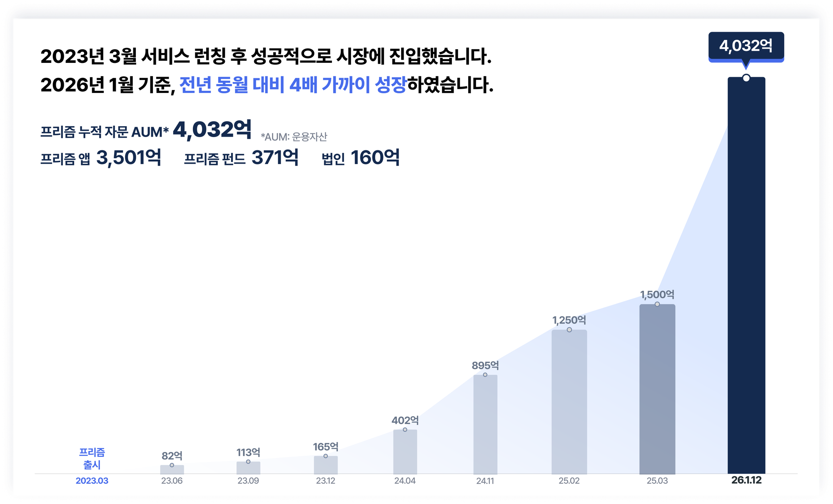
Task: Click the 113억 data point marker
Action: [x=248, y=462]
